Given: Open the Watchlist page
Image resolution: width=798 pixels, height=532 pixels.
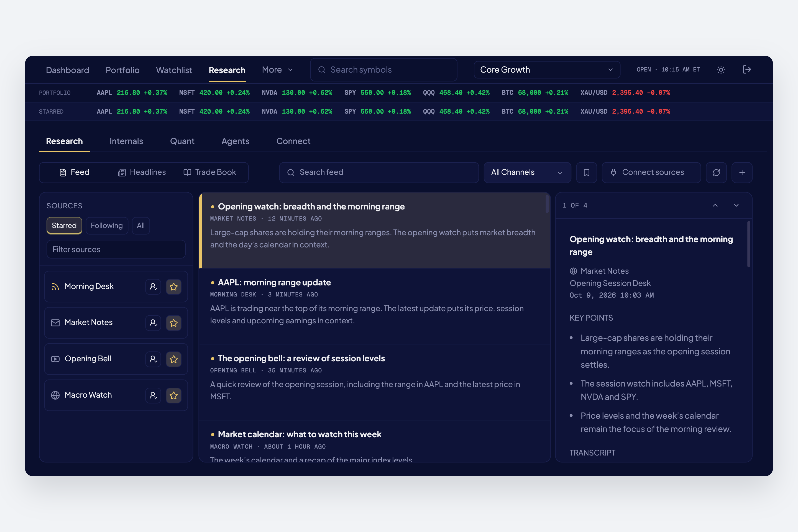Looking at the screenshot, I should (x=174, y=70).
